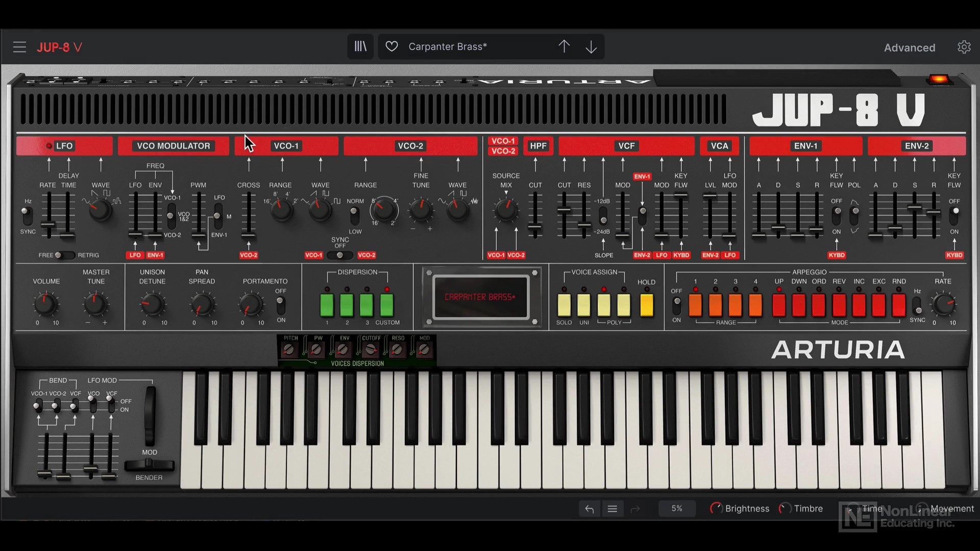Viewport: 980px width, 551px height.
Task: Open the hamburger main menu
Action: [19, 47]
